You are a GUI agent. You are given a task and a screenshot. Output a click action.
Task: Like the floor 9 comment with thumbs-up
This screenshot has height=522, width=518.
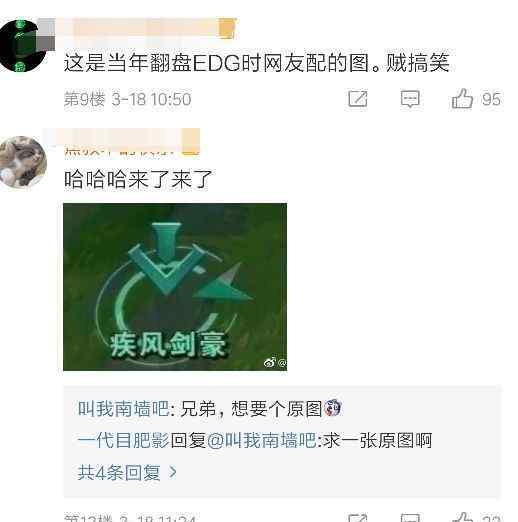point(462,99)
